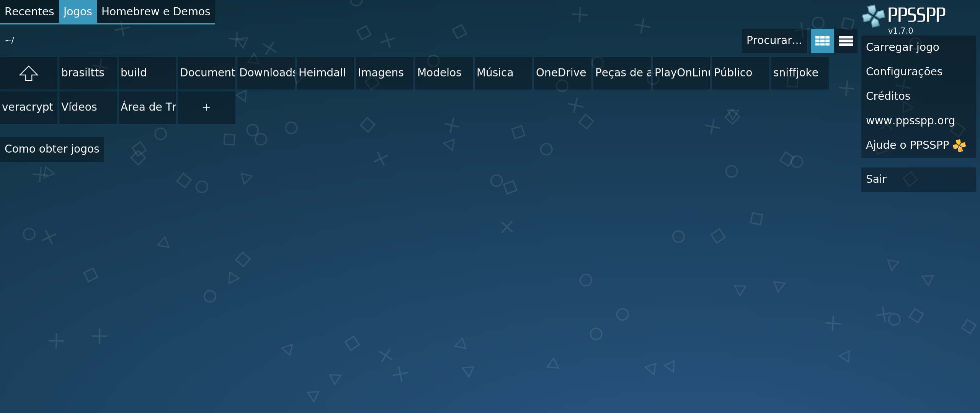The image size is (980, 413).
Task: Click the Procurar... browse button
Action: pos(774,41)
